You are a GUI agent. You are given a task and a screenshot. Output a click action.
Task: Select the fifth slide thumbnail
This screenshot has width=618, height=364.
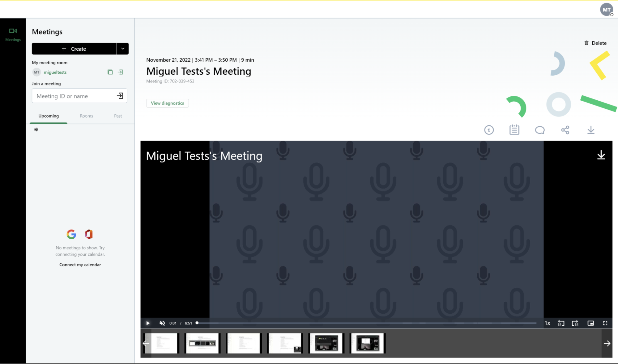tap(326, 343)
